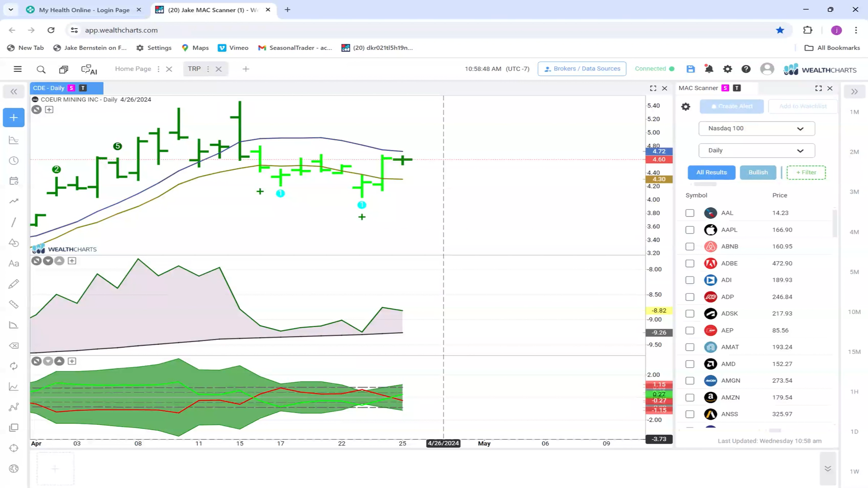Check the AMAT symbol checkbox
The height and width of the screenshot is (488, 868).
[x=690, y=347]
